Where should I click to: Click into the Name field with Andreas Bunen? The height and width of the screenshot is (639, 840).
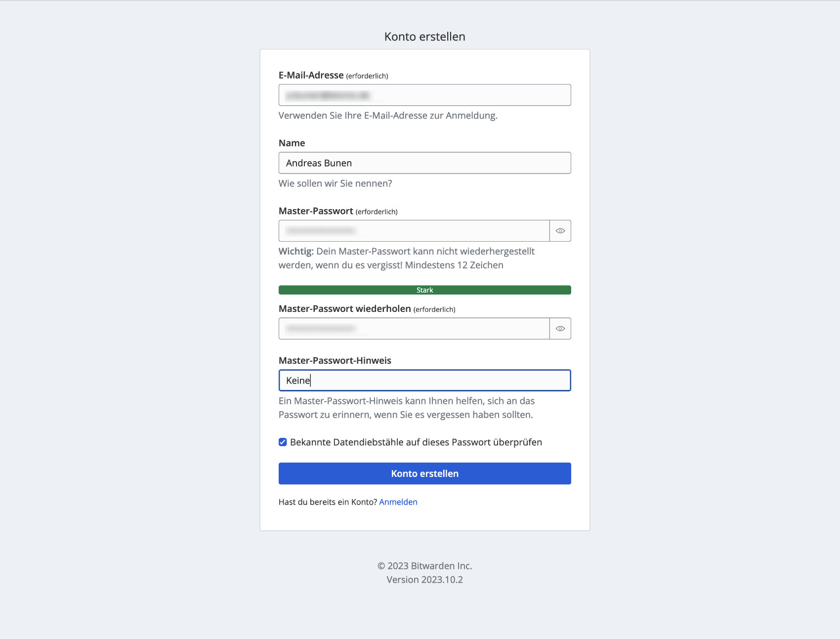[x=425, y=163]
